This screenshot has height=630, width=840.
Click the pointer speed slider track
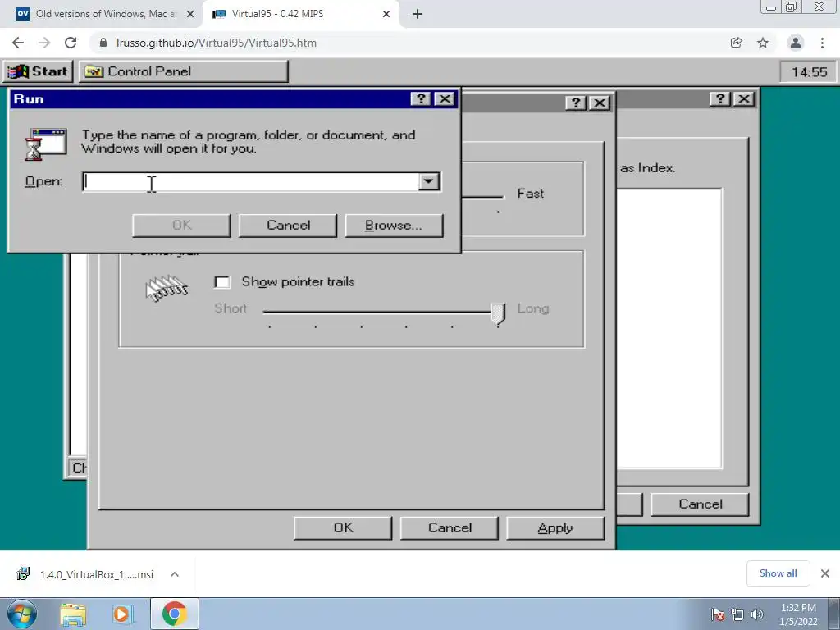click(x=482, y=197)
